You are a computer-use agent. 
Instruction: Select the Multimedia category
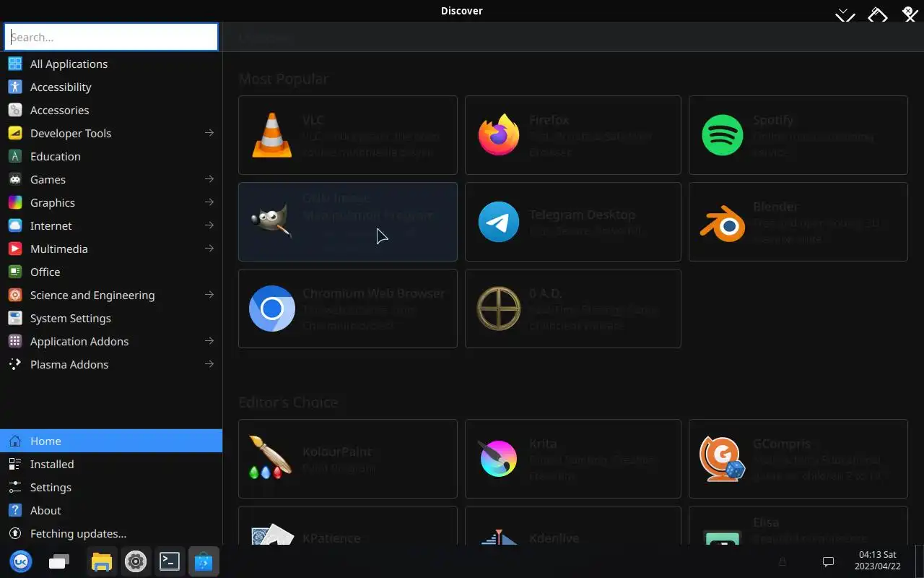click(111, 249)
